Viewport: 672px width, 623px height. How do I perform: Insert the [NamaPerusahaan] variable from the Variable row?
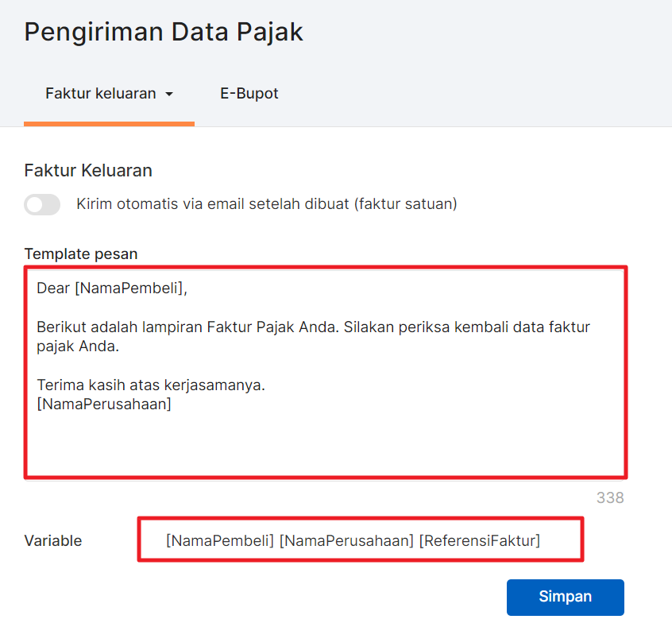click(x=346, y=540)
